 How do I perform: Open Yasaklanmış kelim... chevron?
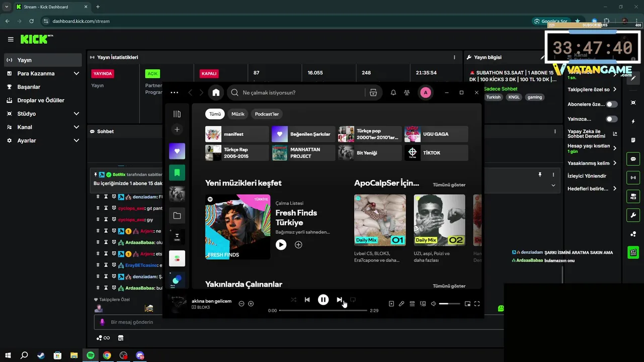pos(615,163)
